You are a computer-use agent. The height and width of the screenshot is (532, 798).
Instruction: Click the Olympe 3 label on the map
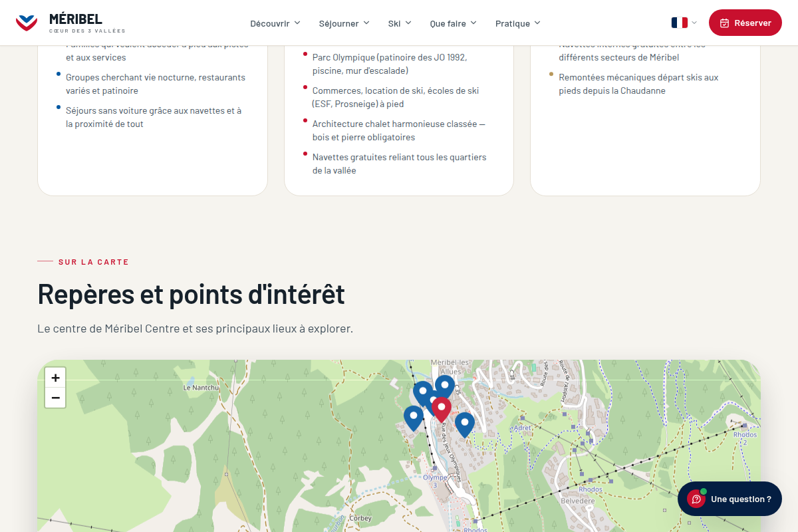click(435, 481)
